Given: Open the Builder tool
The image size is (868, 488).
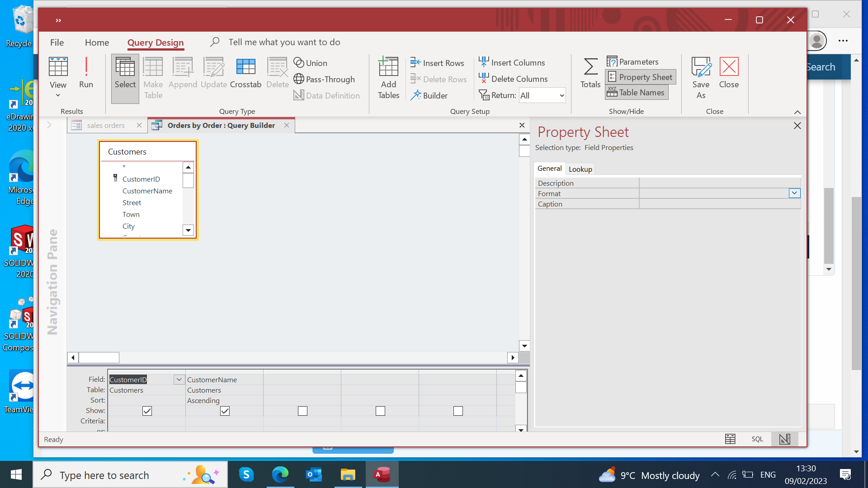Looking at the screenshot, I should tap(429, 95).
